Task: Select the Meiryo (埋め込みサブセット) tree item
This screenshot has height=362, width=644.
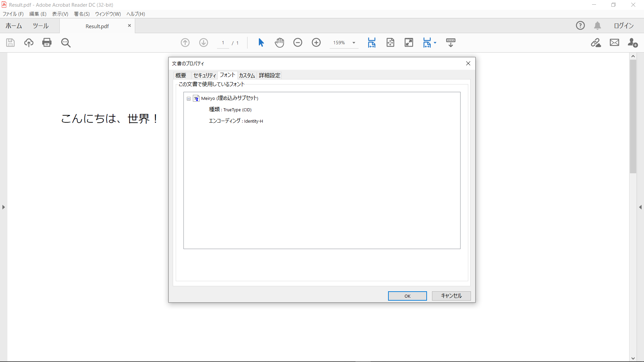Action: (229, 98)
